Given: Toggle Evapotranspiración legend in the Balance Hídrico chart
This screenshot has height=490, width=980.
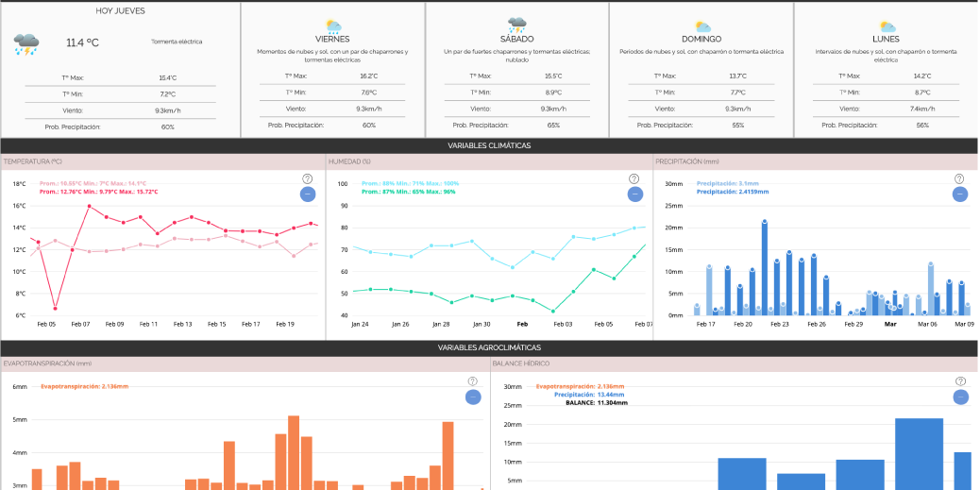Looking at the screenshot, I should [x=580, y=386].
